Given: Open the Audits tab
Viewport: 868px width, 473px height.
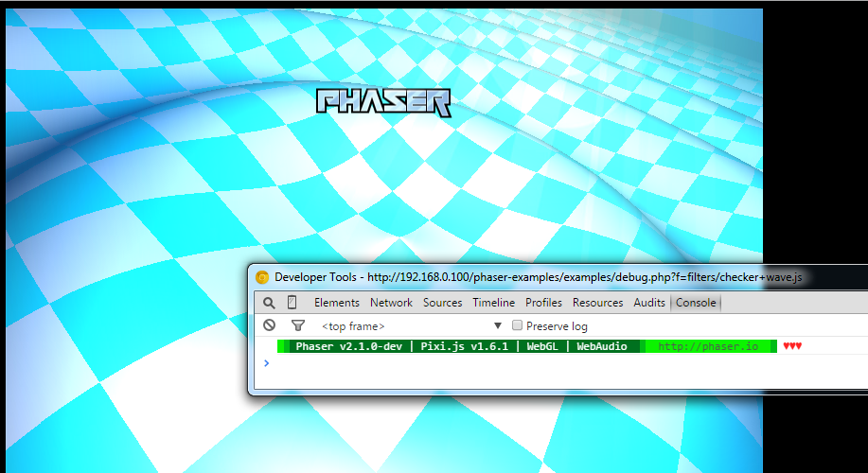Looking at the screenshot, I should pyautogui.click(x=649, y=303).
